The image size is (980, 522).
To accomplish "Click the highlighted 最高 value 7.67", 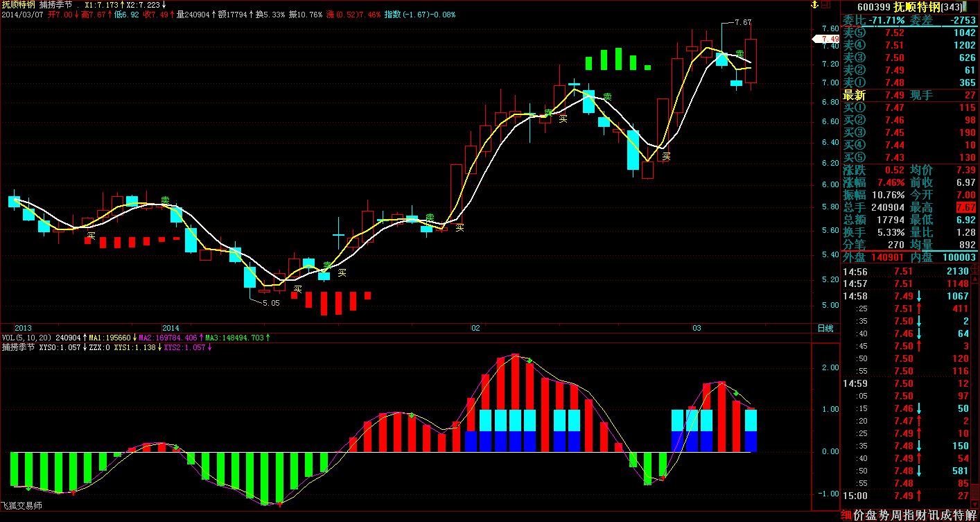I will (x=966, y=207).
